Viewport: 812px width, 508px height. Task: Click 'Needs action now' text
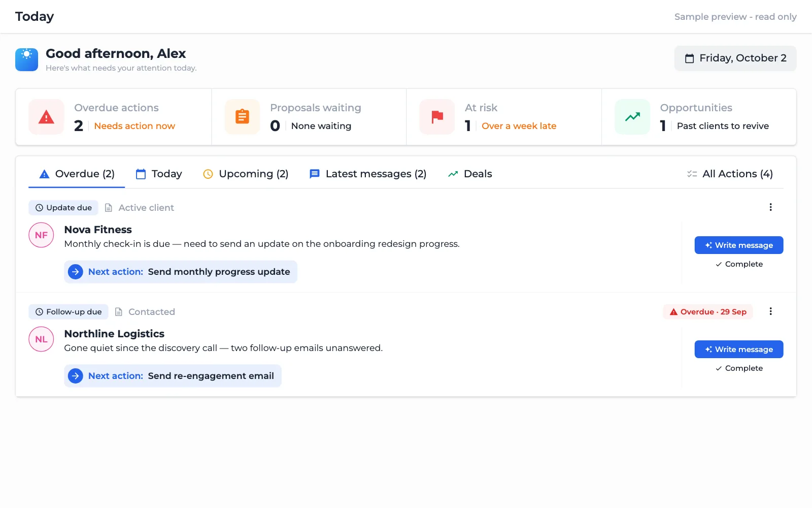point(134,126)
